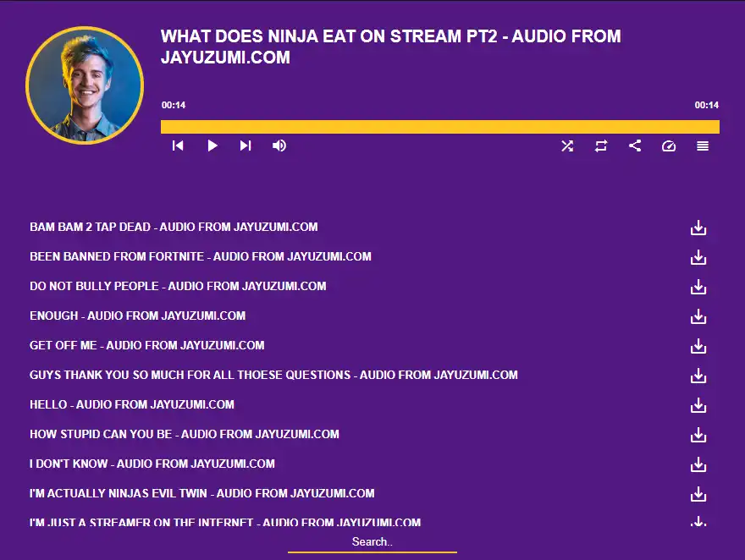
Task: Download Been Banned From Fortnite clip
Action: pos(698,257)
